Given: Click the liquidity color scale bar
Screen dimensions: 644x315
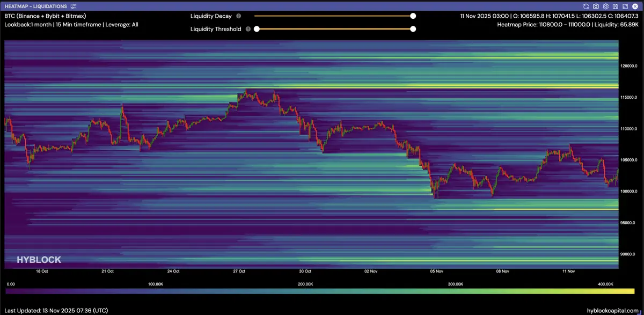Looking at the screenshot, I should coord(320,291).
